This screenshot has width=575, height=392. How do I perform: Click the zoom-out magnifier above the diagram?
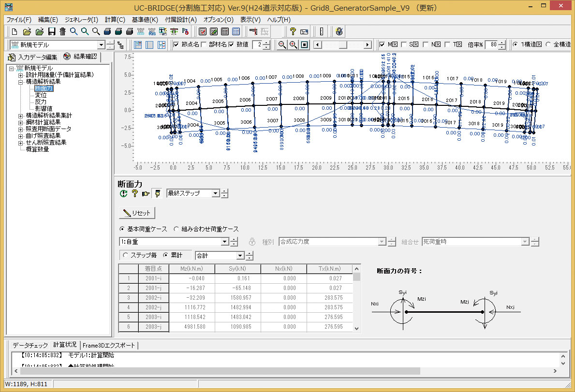click(x=282, y=45)
